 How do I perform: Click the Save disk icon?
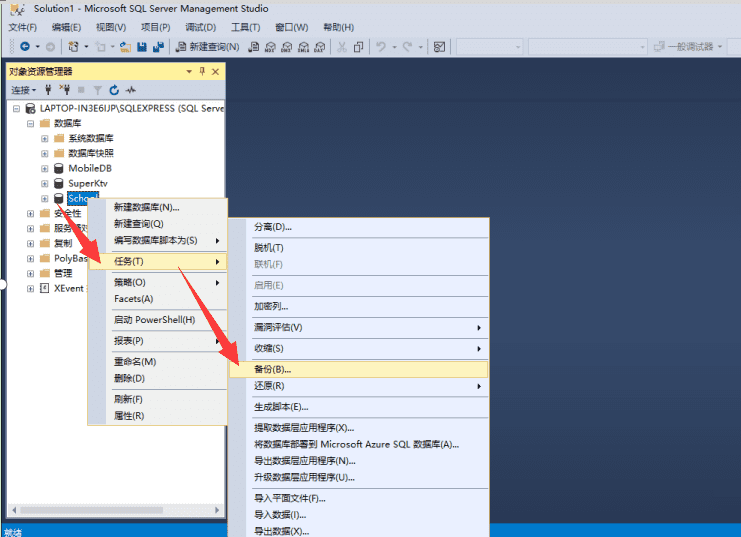(x=142, y=46)
